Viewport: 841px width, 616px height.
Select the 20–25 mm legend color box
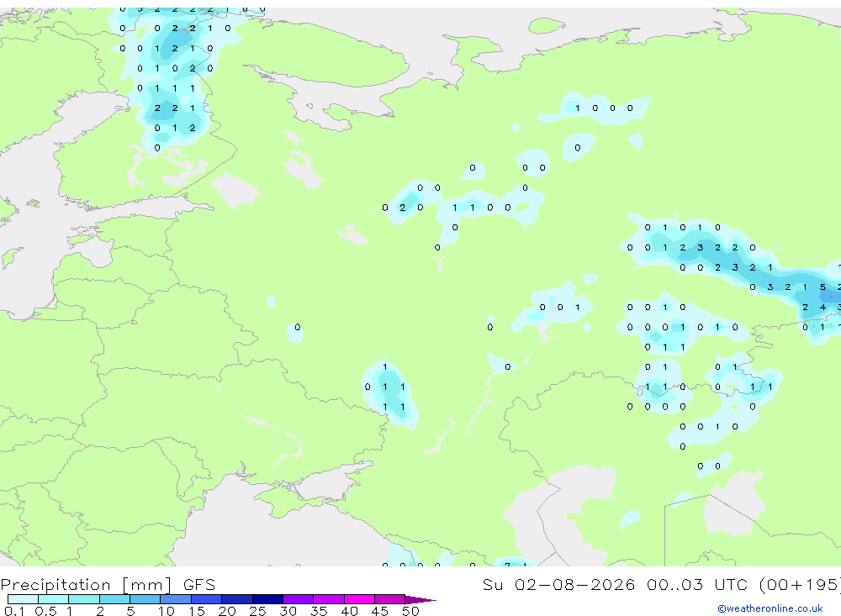(237, 599)
